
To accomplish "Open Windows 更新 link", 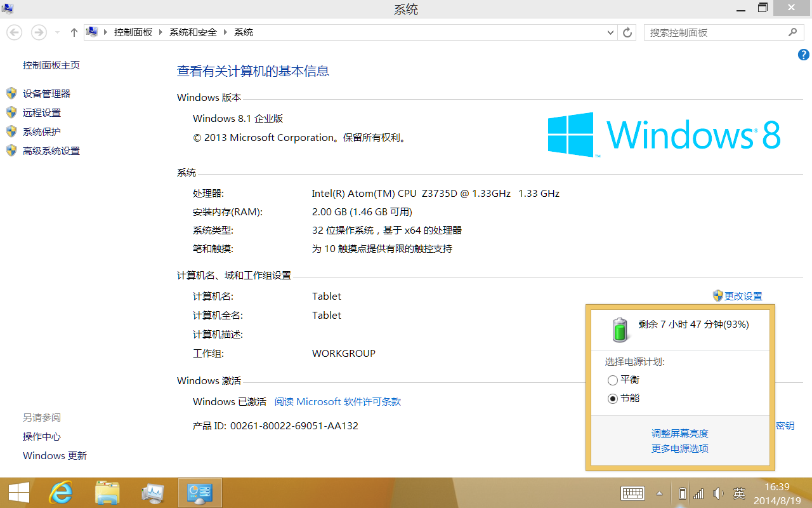I will (55, 456).
